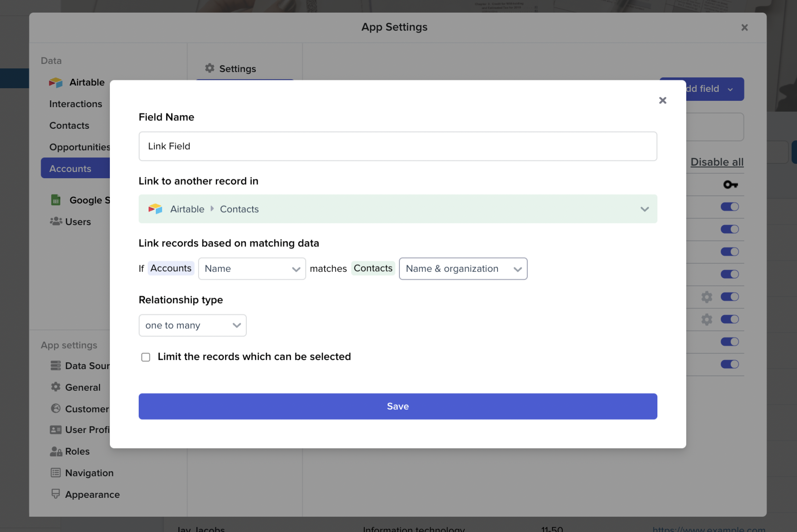
Task: Select Opportunities table in sidebar
Action: (80, 147)
